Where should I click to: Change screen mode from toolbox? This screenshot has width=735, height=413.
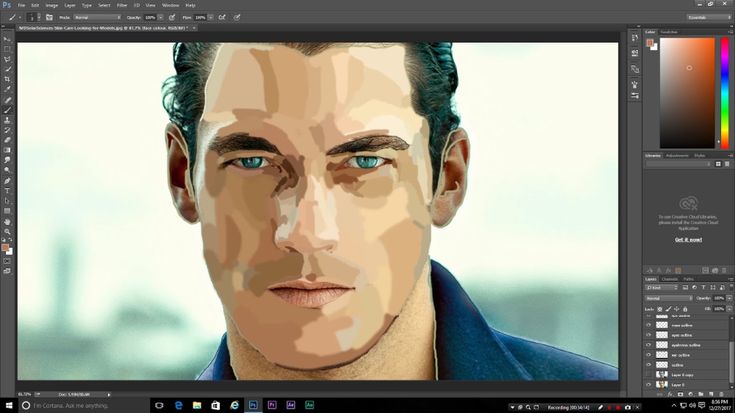(x=7, y=271)
